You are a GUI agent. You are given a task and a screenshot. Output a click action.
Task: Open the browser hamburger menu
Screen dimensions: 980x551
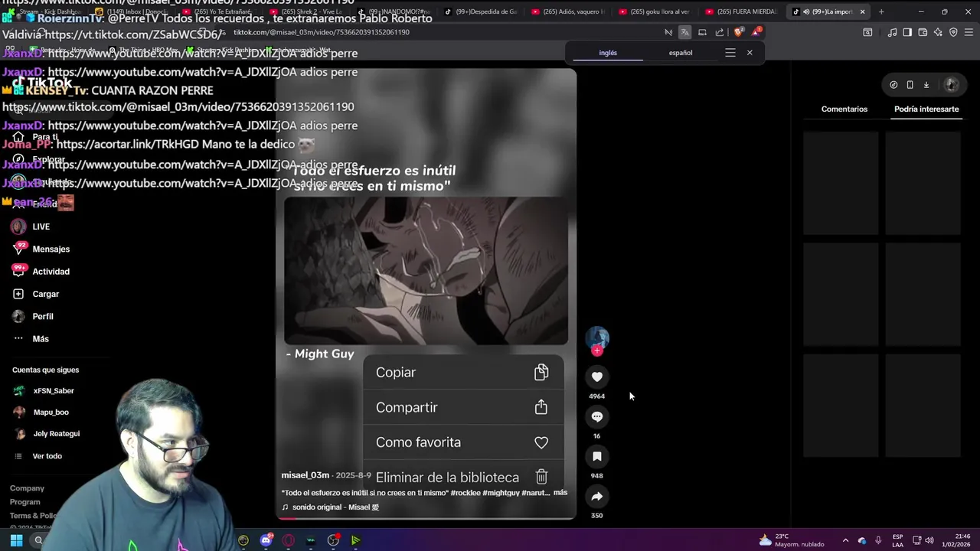(x=969, y=32)
